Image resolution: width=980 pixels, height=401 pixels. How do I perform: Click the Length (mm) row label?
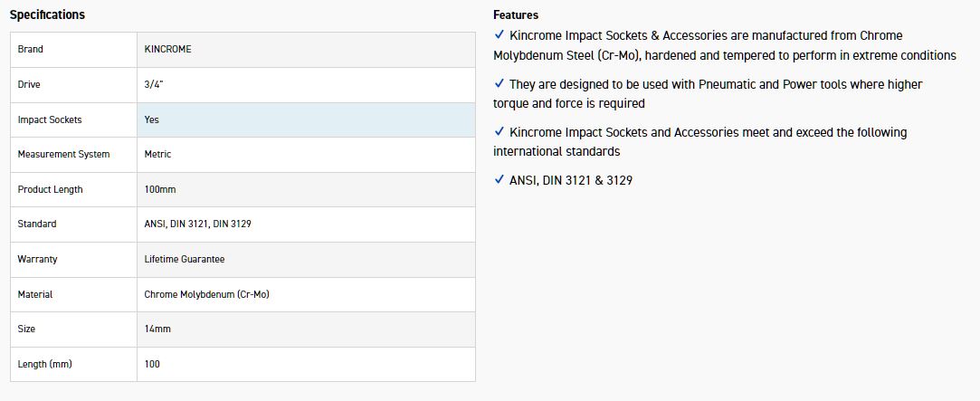[44, 364]
